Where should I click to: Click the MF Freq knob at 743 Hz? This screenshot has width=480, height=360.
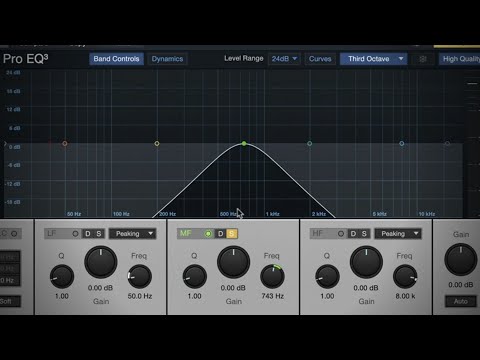point(272,276)
